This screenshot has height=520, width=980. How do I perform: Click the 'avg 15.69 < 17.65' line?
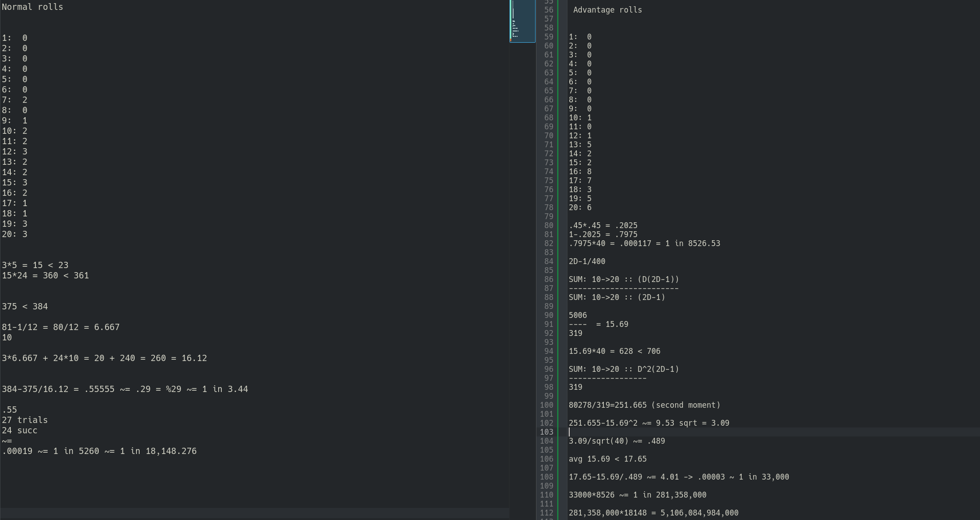click(607, 459)
